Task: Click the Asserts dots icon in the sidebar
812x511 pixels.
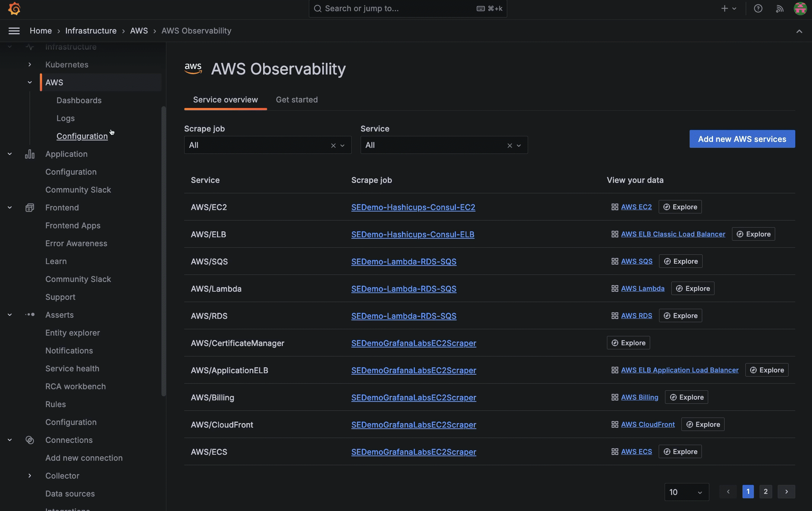Action: [30, 315]
